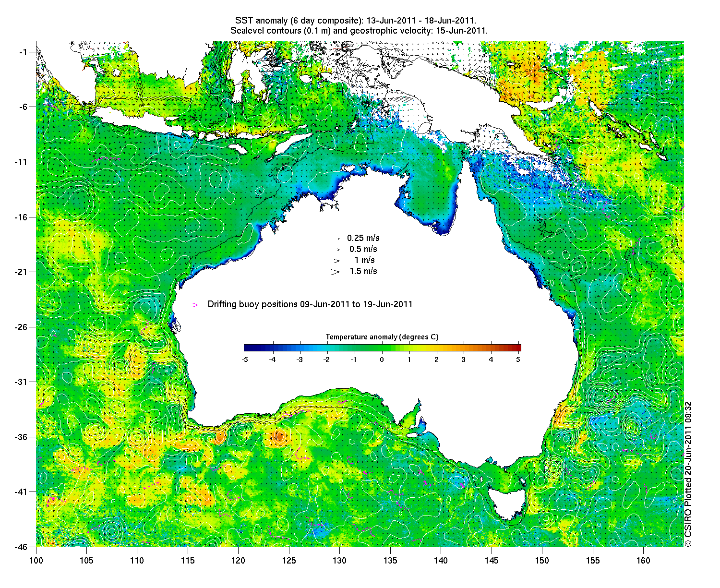Image resolution: width=720 pixels, height=588 pixels.
Task: Click the '-11' latitude axis label
Action: pyautogui.click(x=22, y=162)
